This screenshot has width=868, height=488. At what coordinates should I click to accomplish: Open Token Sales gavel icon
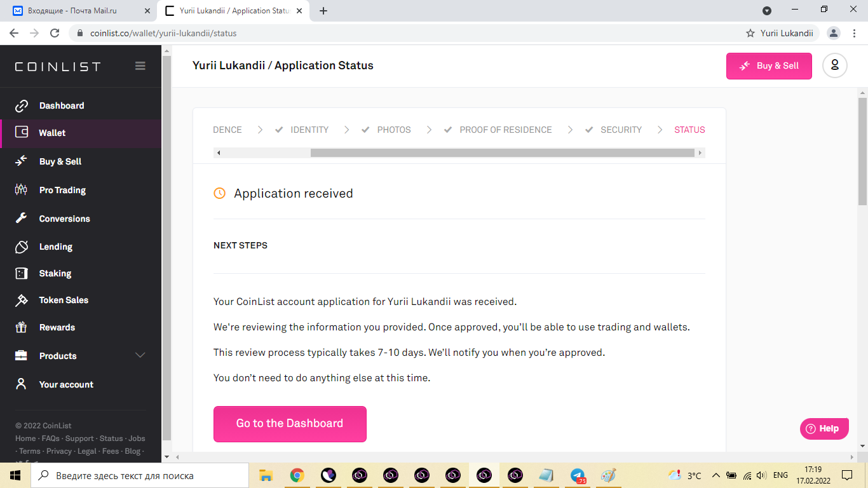(22, 300)
